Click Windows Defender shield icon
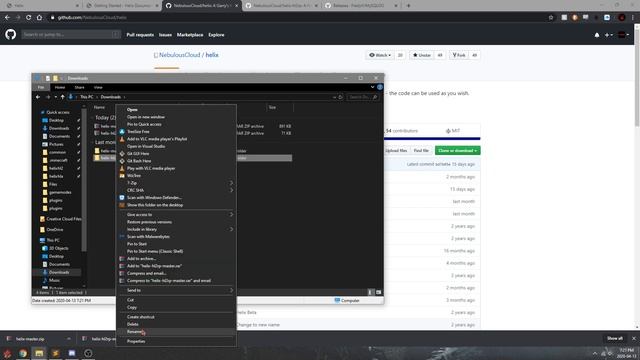The image size is (640, 360). click(122, 198)
